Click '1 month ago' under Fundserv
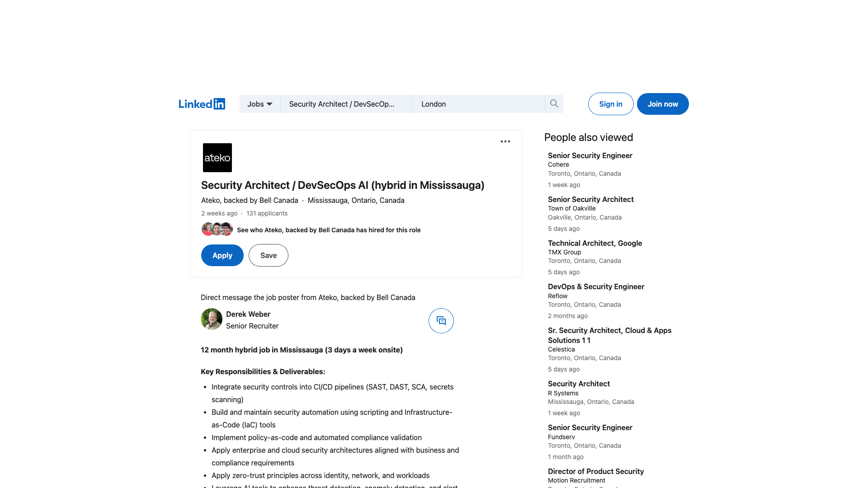 (x=566, y=457)
